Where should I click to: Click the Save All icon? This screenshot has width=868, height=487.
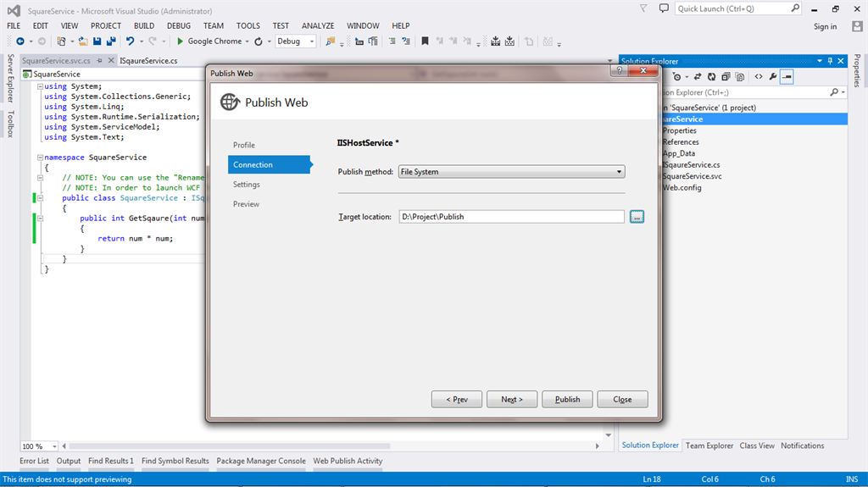pyautogui.click(x=111, y=42)
